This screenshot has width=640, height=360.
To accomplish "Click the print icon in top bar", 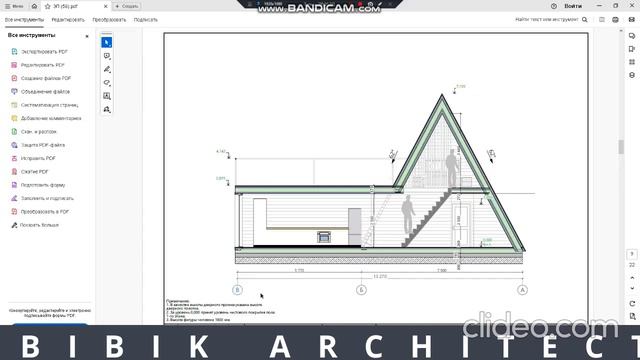I will tap(615, 20).
